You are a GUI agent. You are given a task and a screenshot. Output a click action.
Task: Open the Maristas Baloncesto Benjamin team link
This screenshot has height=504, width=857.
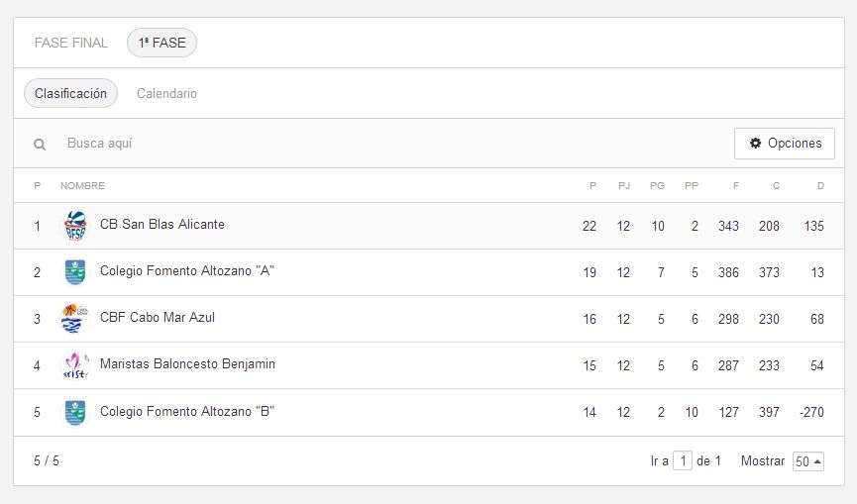[x=187, y=364]
